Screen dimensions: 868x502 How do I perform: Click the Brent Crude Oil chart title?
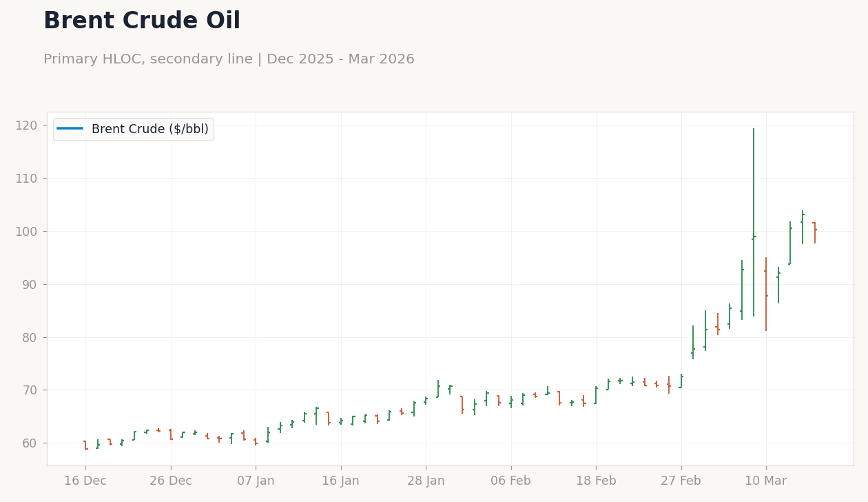pos(142,21)
